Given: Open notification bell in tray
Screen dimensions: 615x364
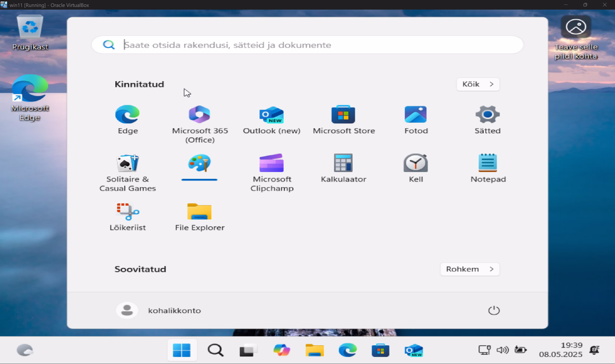Looking at the screenshot, I should click(x=594, y=350).
